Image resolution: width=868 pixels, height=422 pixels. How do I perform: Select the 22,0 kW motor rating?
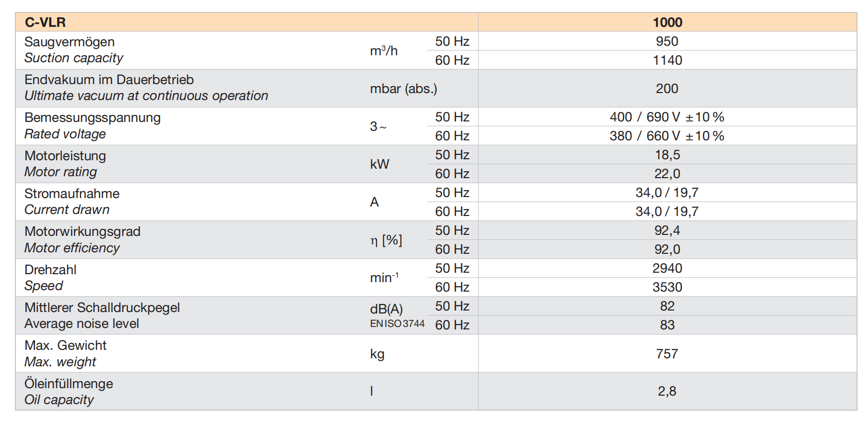(x=667, y=174)
